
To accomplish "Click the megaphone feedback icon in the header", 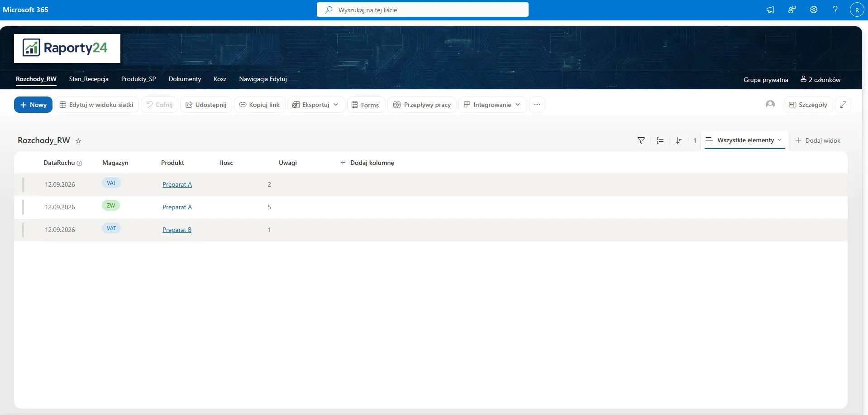I will pyautogui.click(x=770, y=10).
